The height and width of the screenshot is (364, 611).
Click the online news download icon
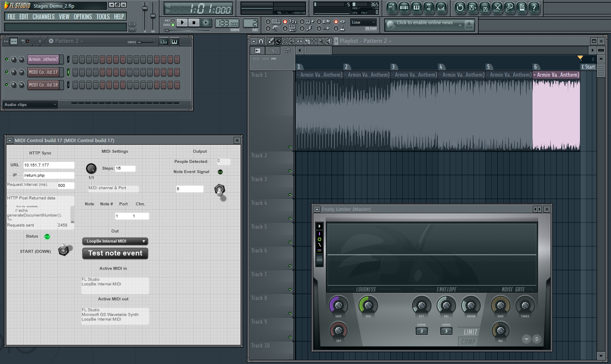pos(469,25)
